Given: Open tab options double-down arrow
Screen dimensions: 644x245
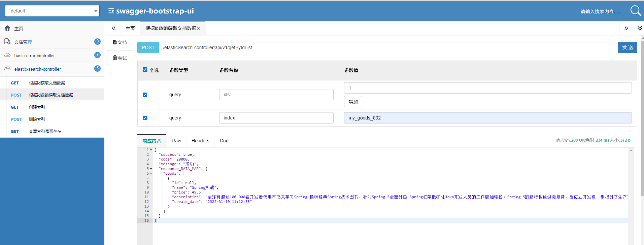Looking at the screenshot, I should coord(640,28).
